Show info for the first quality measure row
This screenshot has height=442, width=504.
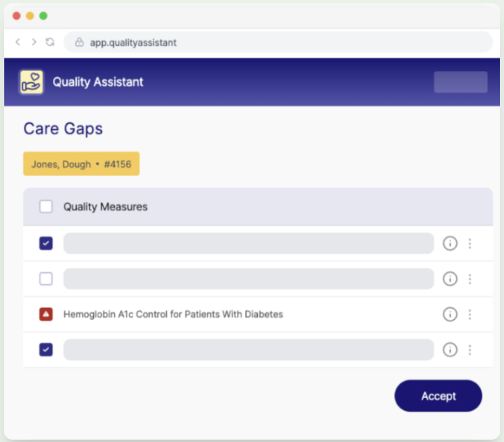click(x=450, y=244)
